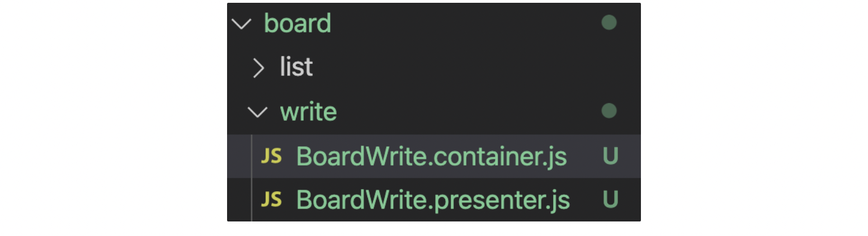This screenshot has width=868, height=236.
Task: Open the BoardWrite.container.js file
Action: pos(432,157)
